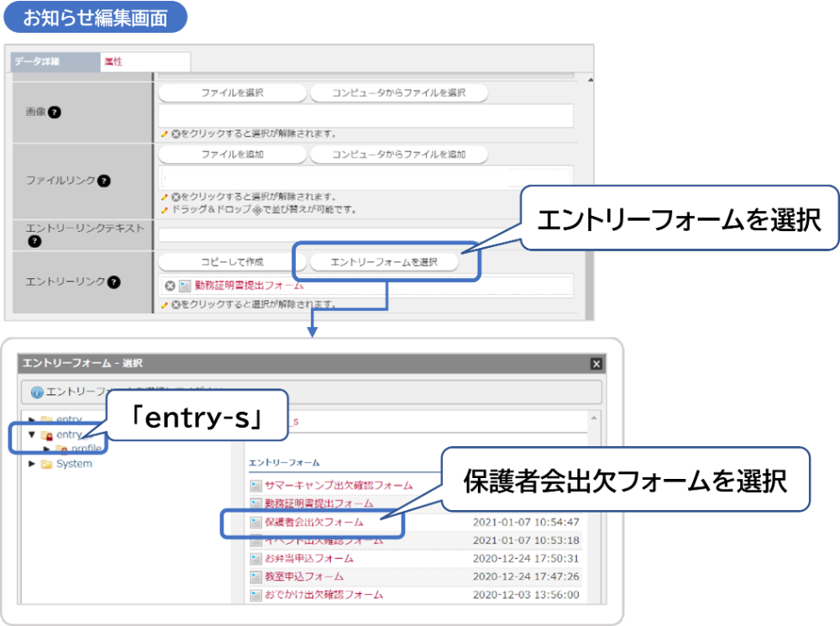Select the profile folder in tree

pyautogui.click(x=87, y=449)
